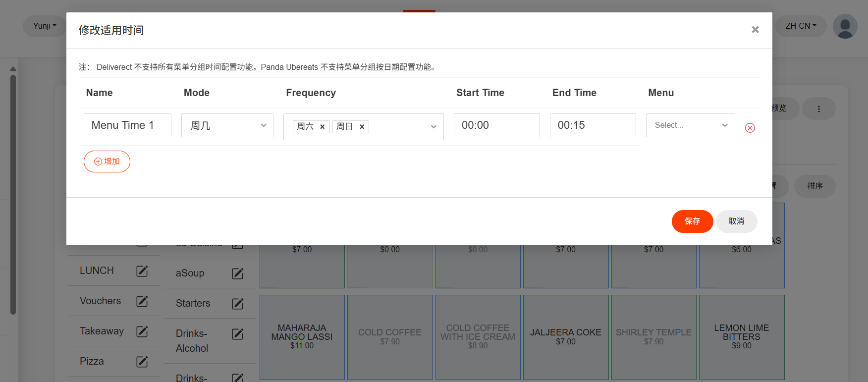The height and width of the screenshot is (382, 868).
Task: Edit the Drinks-Alcohol category
Action: (x=238, y=334)
